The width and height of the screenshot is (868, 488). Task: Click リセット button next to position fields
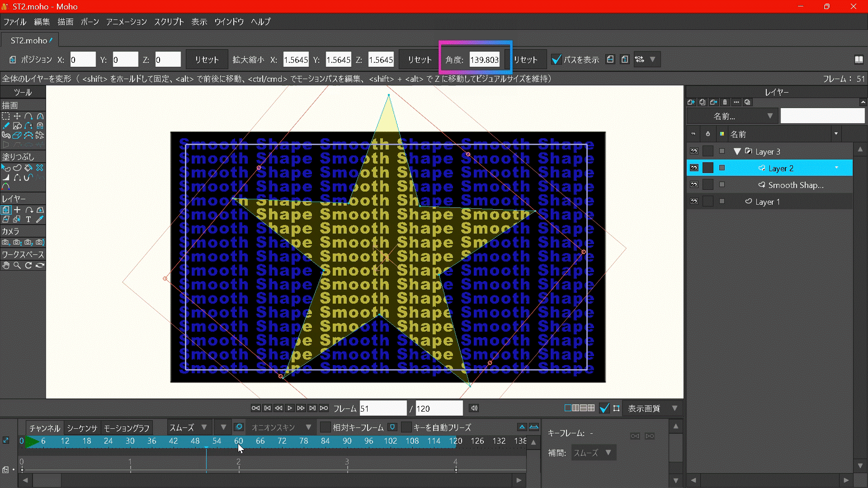click(x=207, y=60)
